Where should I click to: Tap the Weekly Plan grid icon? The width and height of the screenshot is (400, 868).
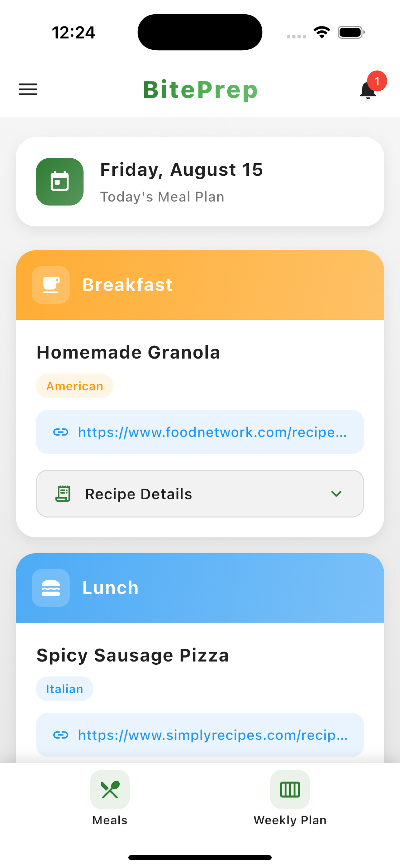(290, 789)
